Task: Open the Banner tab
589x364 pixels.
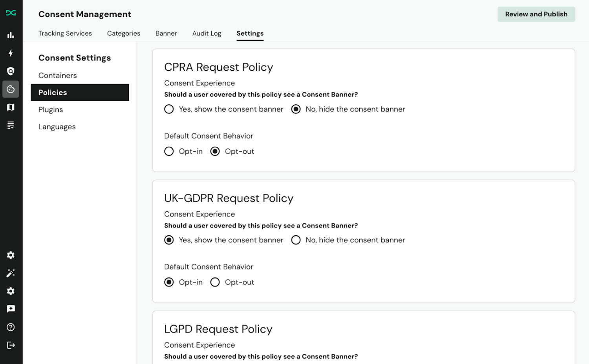Action: point(166,33)
